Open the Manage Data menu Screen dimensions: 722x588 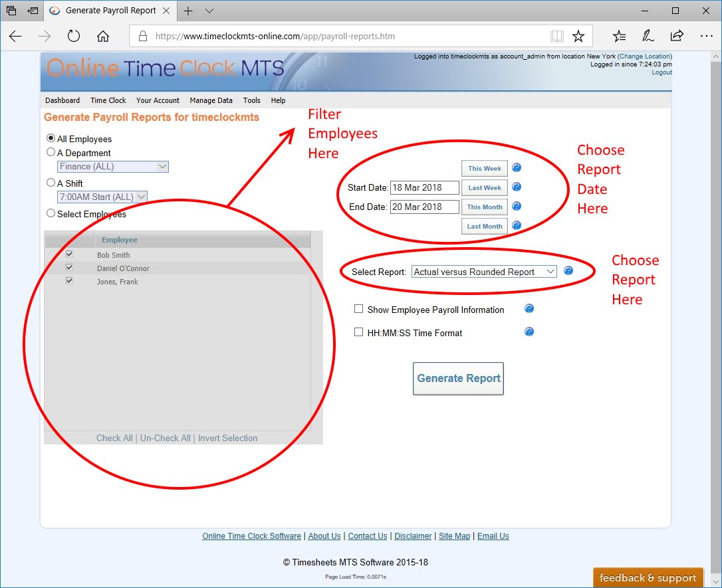pyautogui.click(x=211, y=100)
